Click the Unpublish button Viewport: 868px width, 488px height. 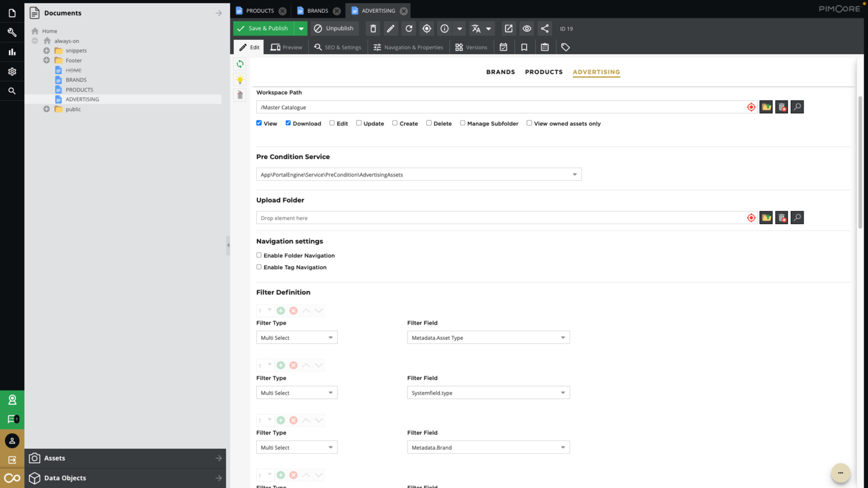pos(334,28)
